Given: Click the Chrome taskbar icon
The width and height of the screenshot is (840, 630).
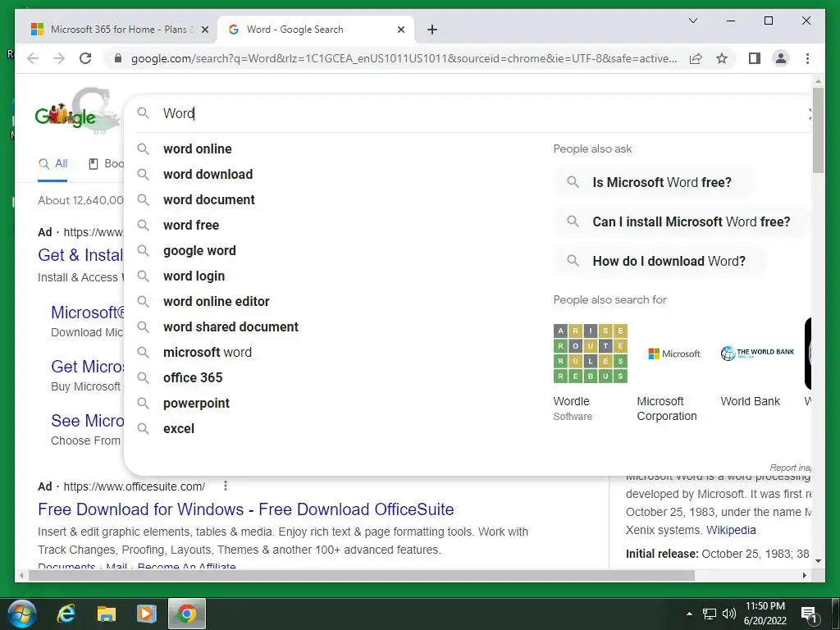Looking at the screenshot, I should coord(186,614).
